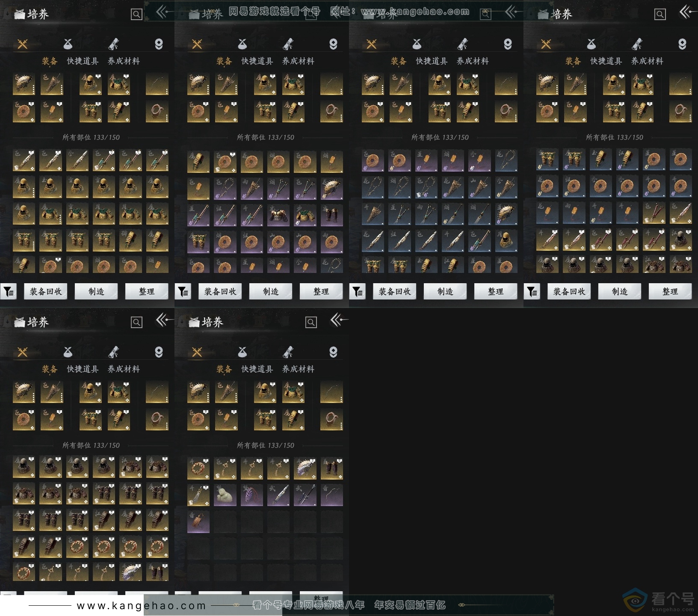Switch to 快捷道具 tab in top-left panel
The height and width of the screenshot is (616, 698).
(83, 61)
